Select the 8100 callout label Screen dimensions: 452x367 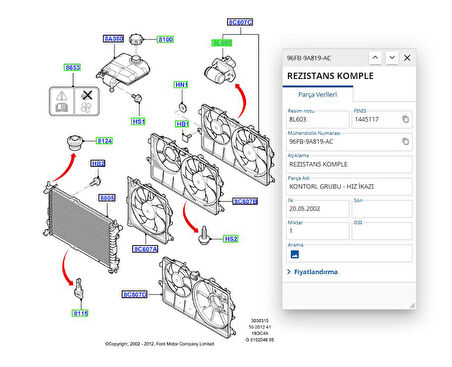point(165,39)
